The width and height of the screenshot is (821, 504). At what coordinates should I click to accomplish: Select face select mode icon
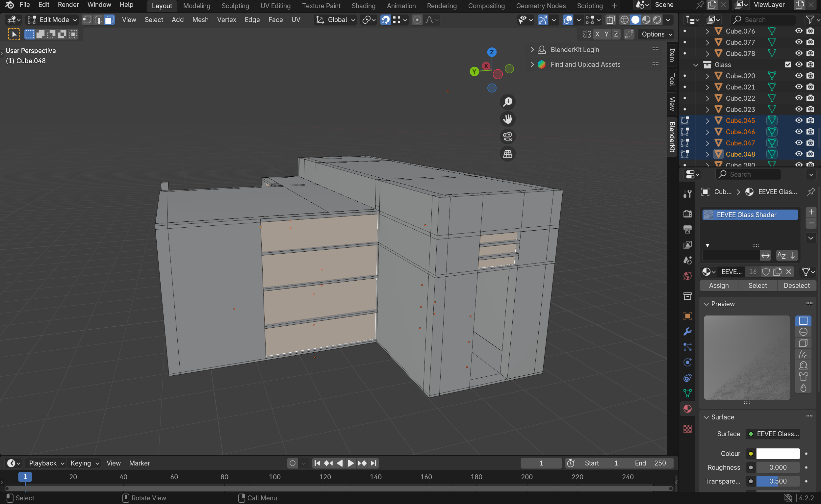pyautogui.click(x=109, y=20)
